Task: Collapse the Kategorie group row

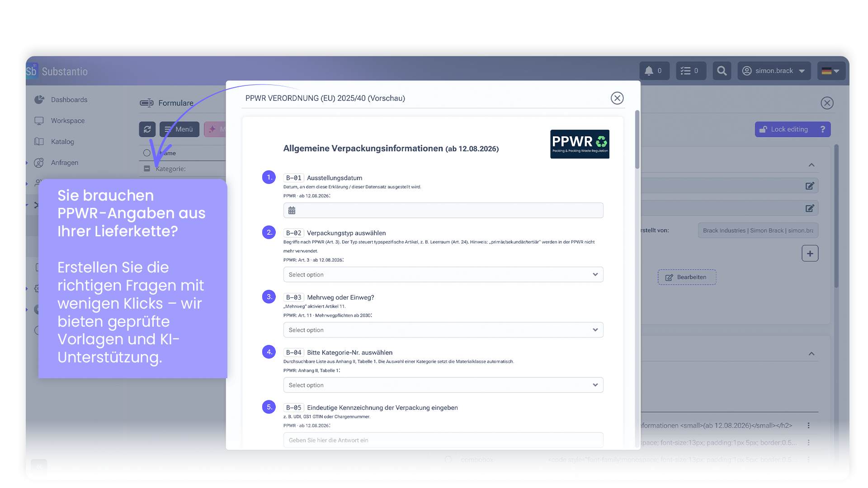Action: [147, 169]
